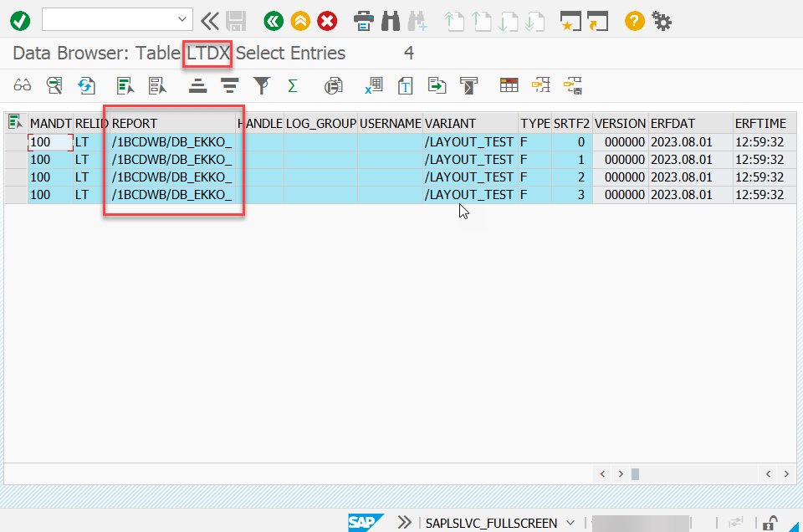Click the SRTF2 cell showing 3
Screen dimensions: 803x532
(x=572, y=195)
